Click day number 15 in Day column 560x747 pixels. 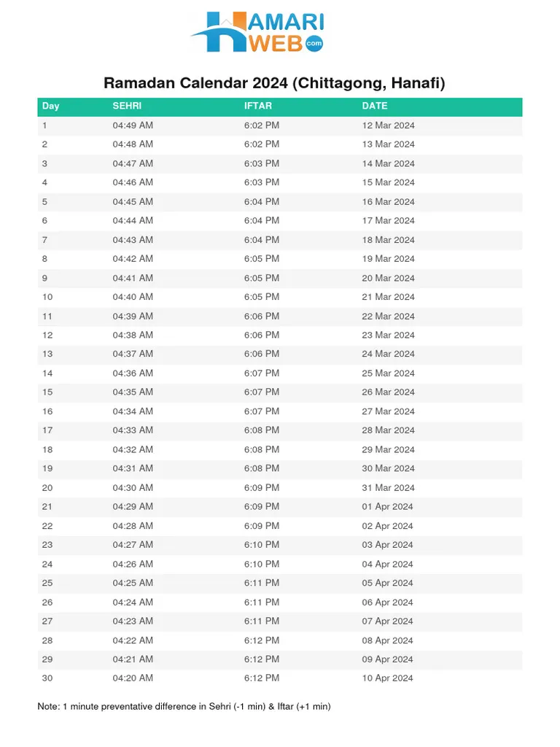click(x=47, y=392)
